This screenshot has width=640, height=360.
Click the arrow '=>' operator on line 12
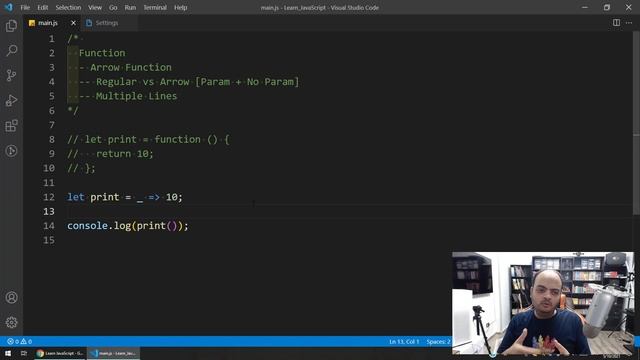coord(154,198)
